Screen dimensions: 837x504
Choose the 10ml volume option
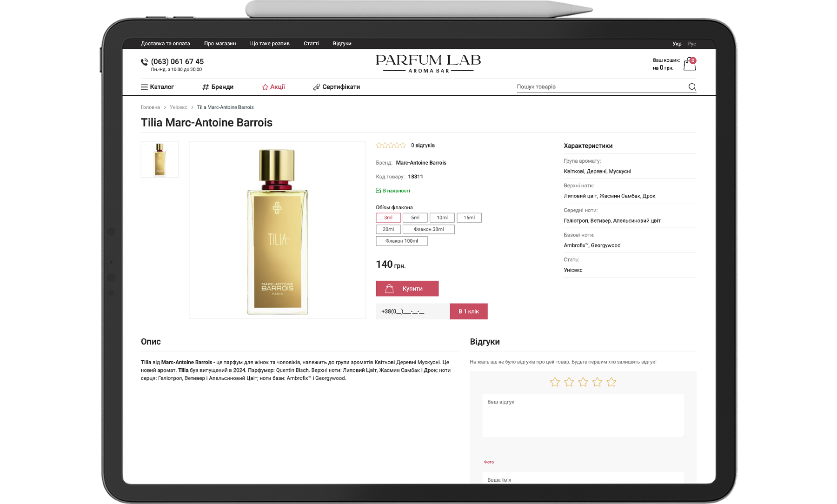(442, 218)
